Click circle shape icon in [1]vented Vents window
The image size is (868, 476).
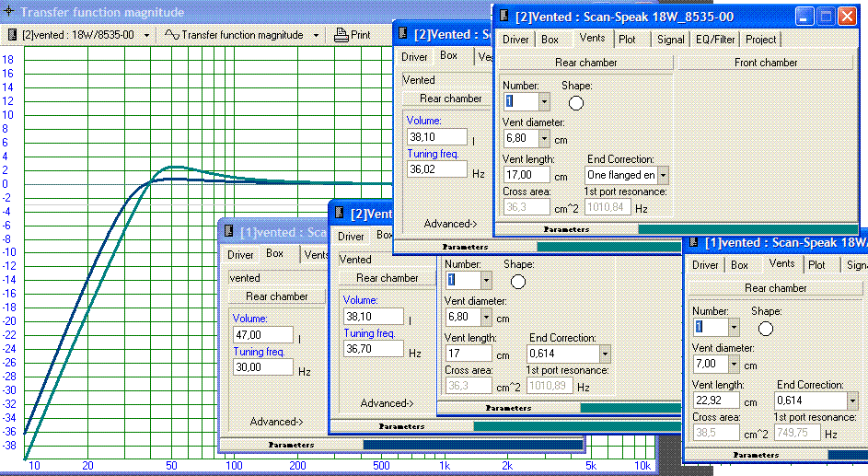[765, 329]
